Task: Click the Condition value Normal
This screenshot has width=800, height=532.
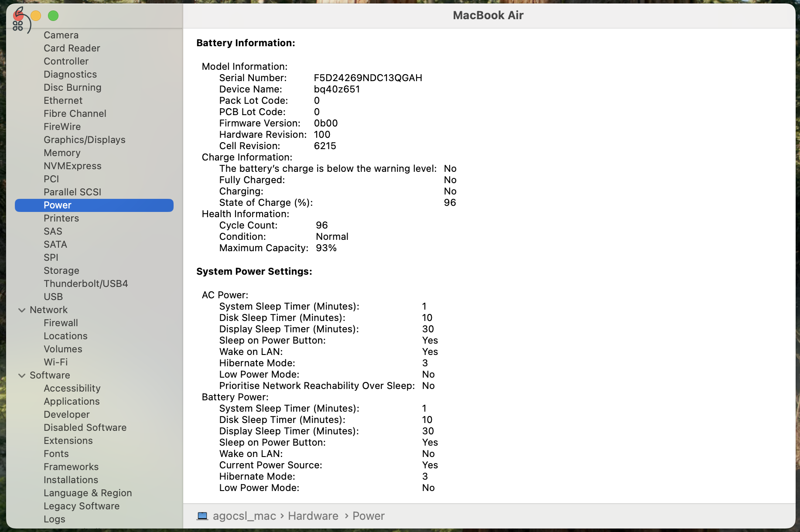Action: [x=332, y=236]
